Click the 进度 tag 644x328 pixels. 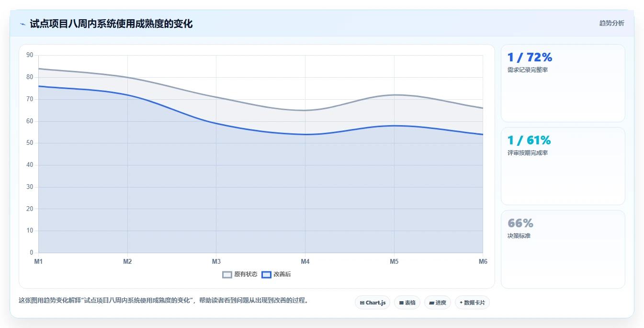click(438, 303)
